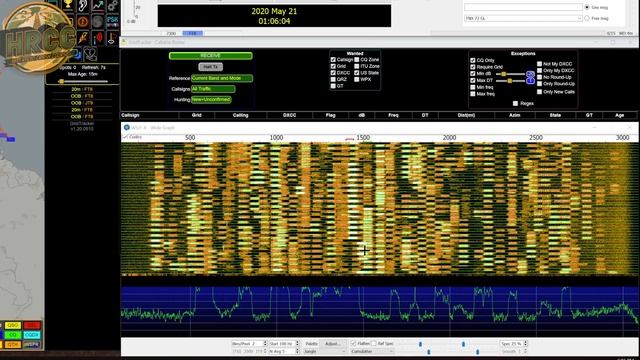Enable the QRZ wanted checkbox

[333, 79]
